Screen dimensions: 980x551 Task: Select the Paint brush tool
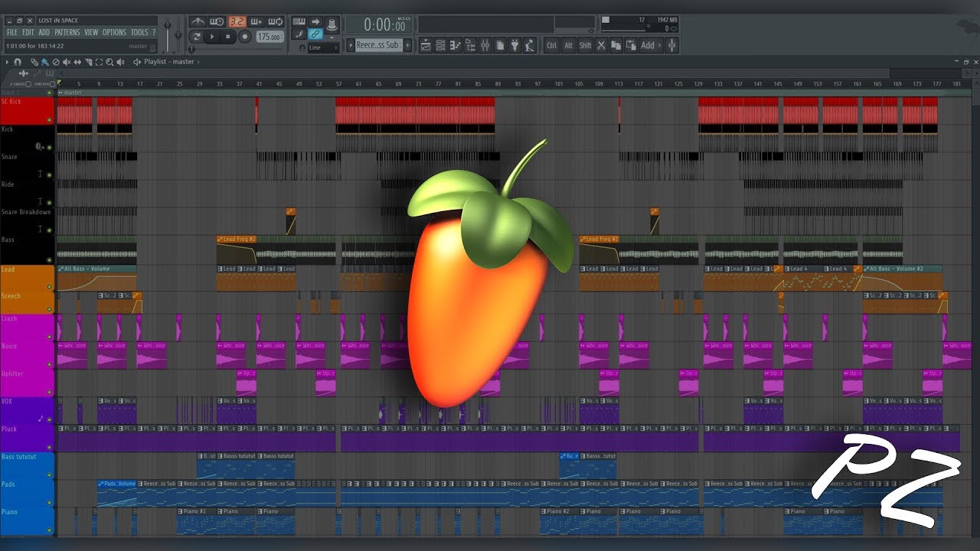[x=45, y=61]
